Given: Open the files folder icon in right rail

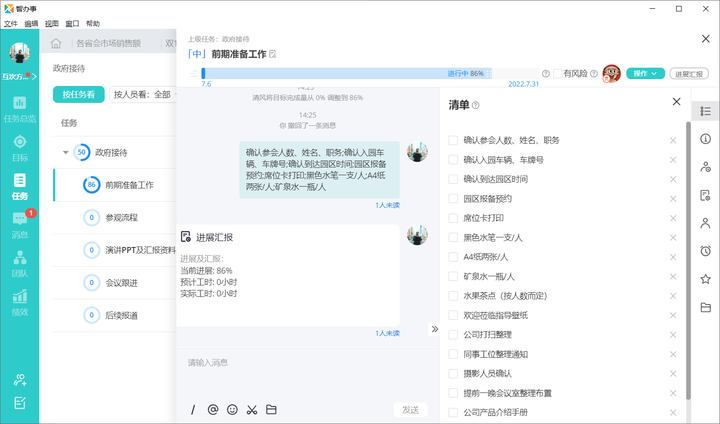Looking at the screenshot, I should [705, 307].
